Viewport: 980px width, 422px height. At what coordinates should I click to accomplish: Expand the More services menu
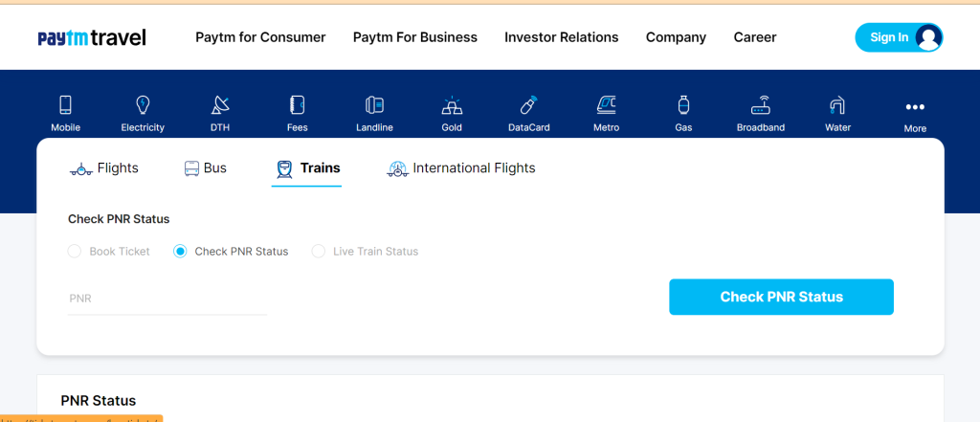click(x=915, y=117)
